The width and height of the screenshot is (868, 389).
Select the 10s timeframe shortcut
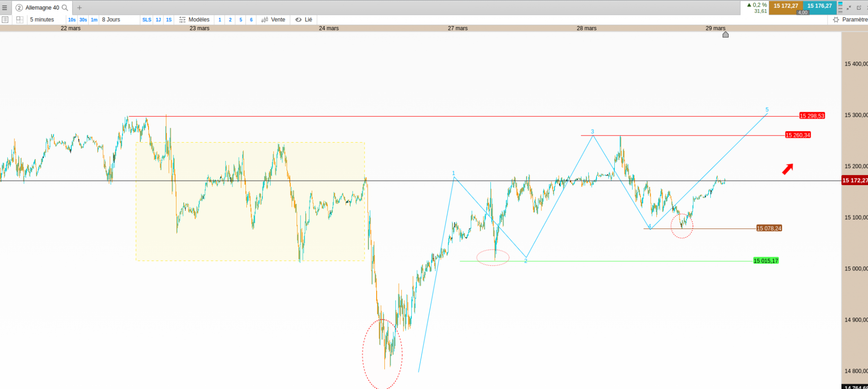pyautogui.click(x=72, y=20)
